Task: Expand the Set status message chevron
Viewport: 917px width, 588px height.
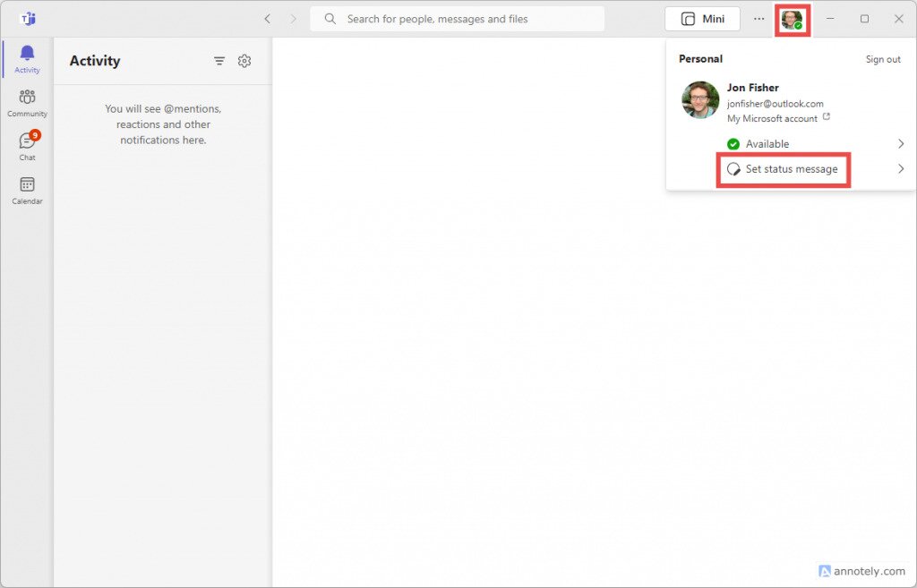Action: click(x=902, y=168)
